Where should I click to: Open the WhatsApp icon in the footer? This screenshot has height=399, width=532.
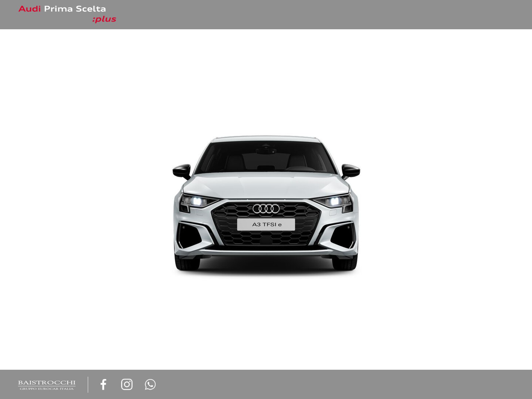[150, 384]
